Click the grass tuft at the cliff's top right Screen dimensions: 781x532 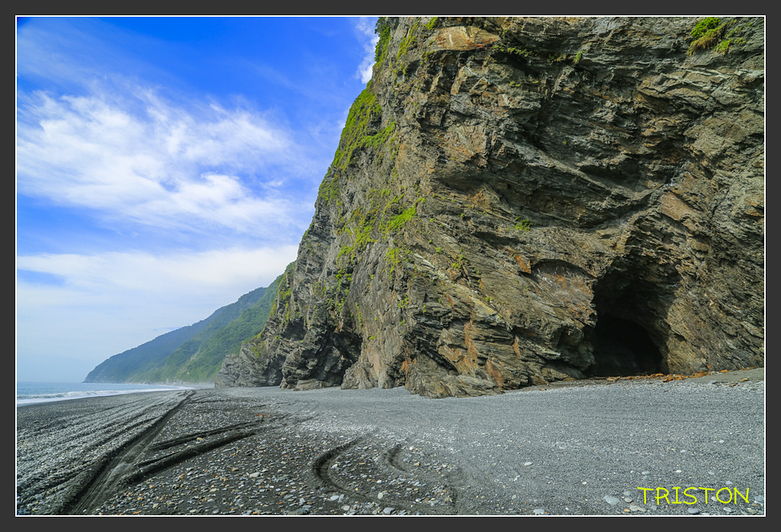[708, 33]
